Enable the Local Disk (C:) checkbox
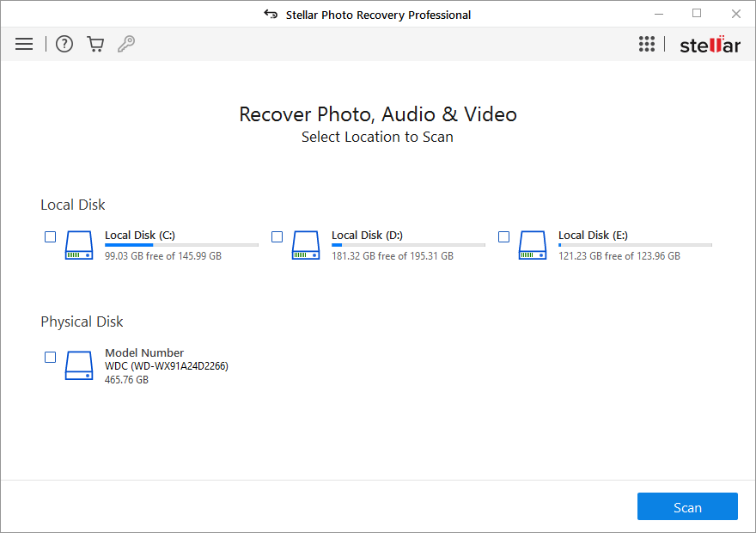756x533 pixels. coord(50,236)
